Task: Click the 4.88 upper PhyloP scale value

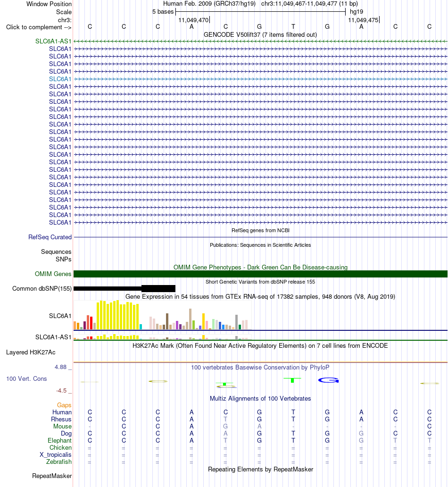Action: pyautogui.click(x=61, y=367)
